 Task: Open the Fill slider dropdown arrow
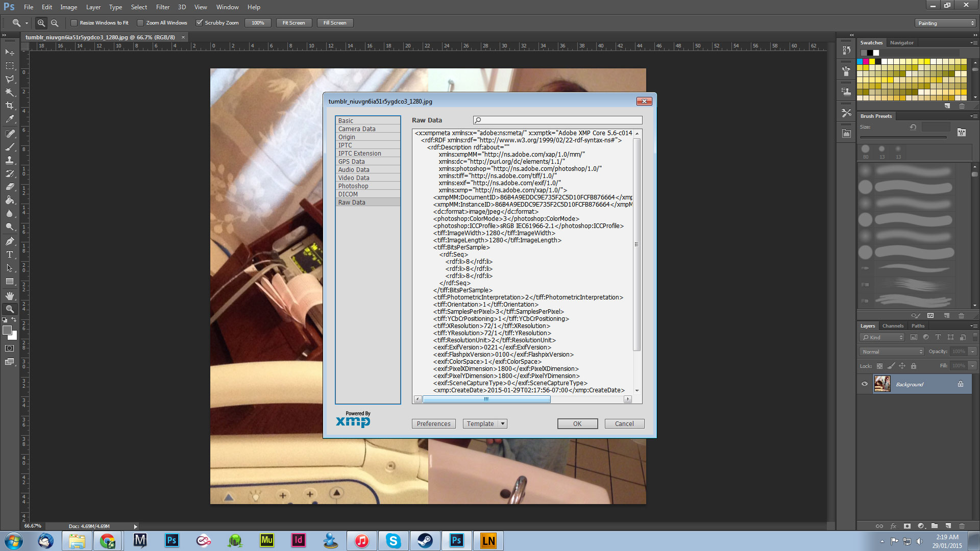pos(973,366)
